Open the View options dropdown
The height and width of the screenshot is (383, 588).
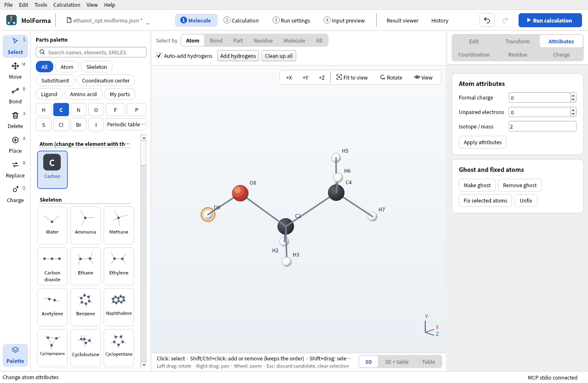point(423,77)
